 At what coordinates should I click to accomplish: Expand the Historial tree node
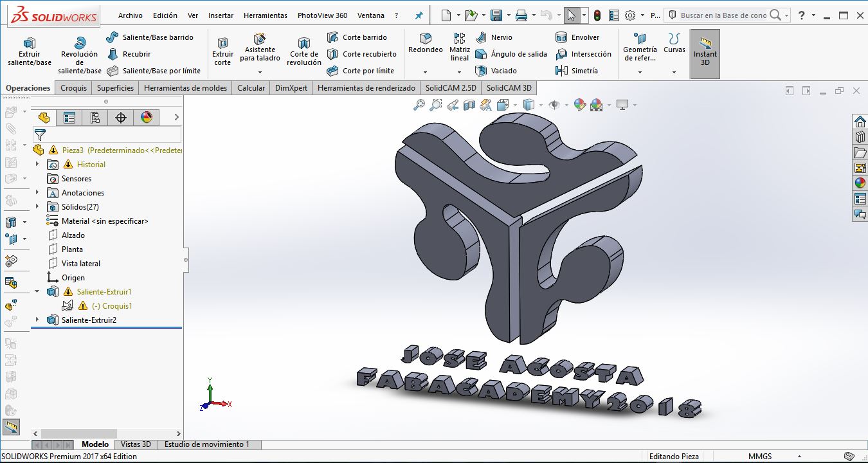coord(37,165)
